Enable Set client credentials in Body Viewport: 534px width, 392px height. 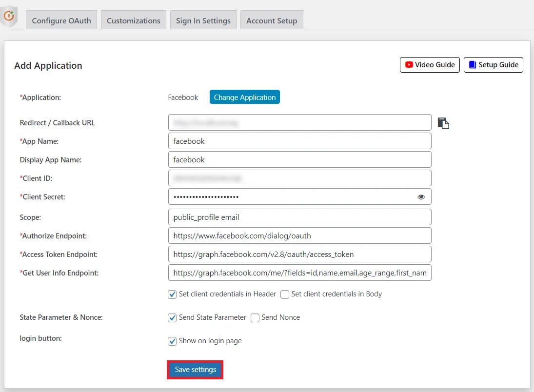(284, 294)
